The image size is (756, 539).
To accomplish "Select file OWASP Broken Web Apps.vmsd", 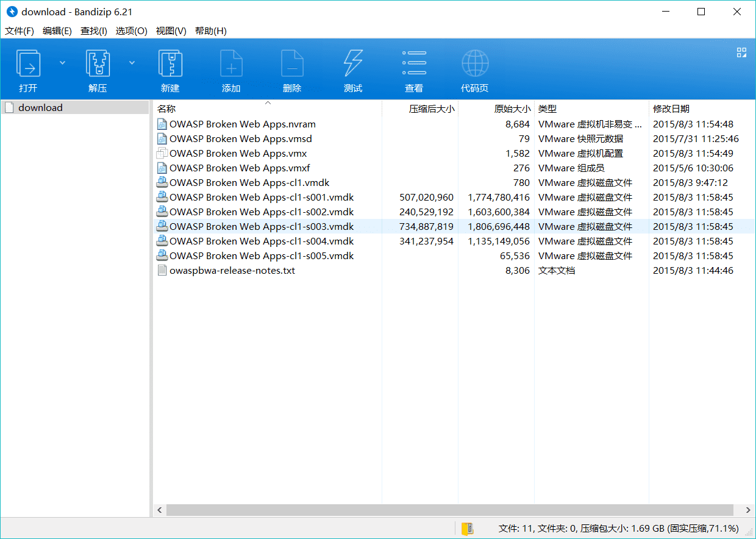I will [x=241, y=138].
